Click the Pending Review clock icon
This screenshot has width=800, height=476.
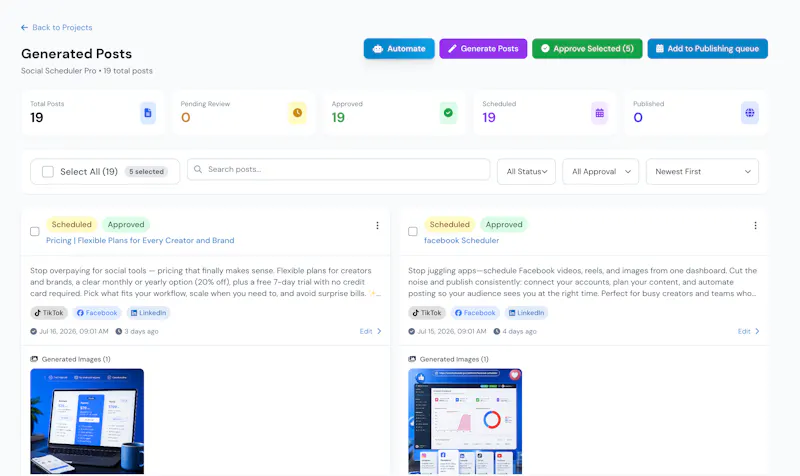click(297, 113)
